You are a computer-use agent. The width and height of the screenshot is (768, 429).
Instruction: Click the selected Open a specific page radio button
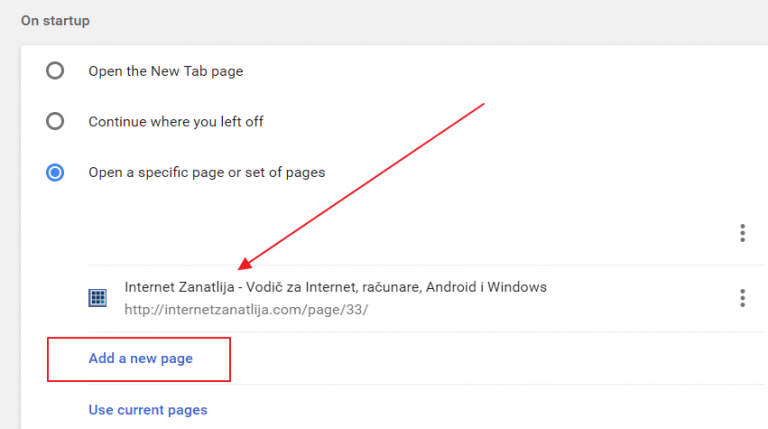click(x=55, y=172)
